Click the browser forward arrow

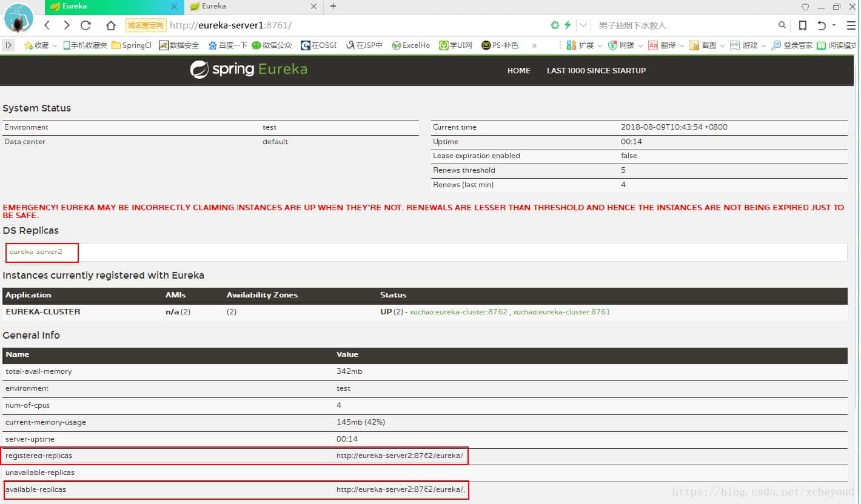tap(67, 25)
